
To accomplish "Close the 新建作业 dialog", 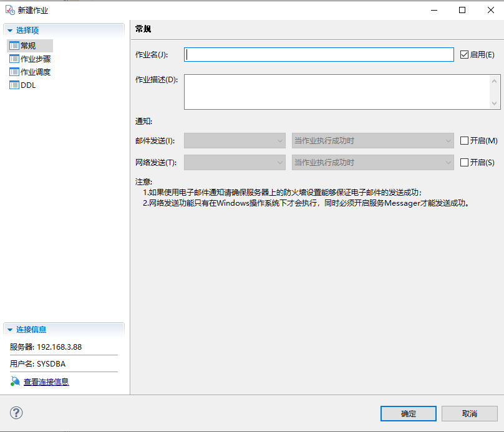I will coord(490,10).
